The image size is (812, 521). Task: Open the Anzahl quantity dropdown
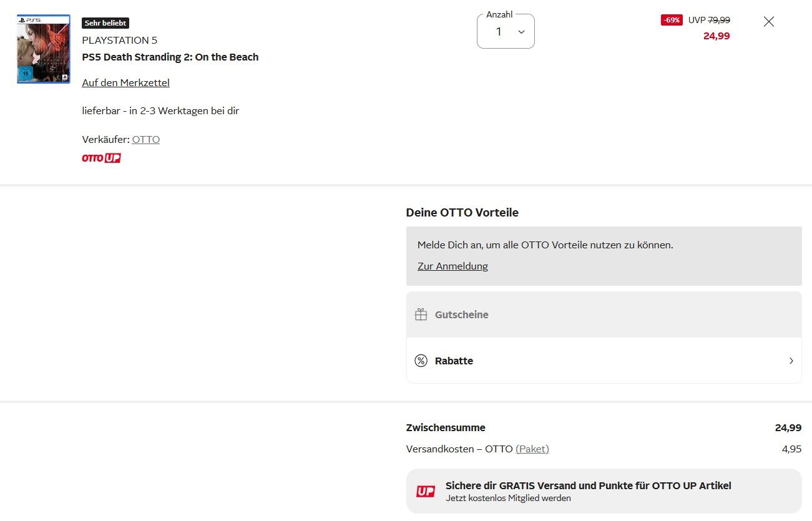506,32
